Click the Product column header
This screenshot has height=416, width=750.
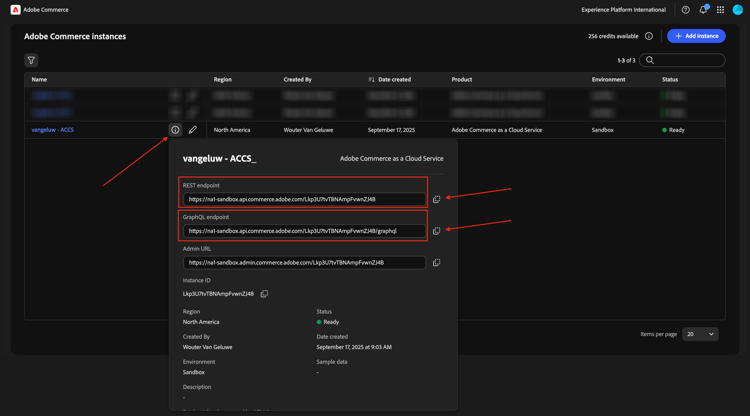coord(462,79)
